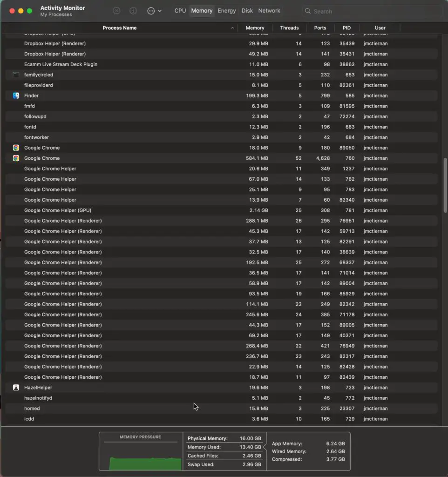This screenshot has height=477, width=448.
Task: Click PID 23307 in the list
Action: [347, 408]
